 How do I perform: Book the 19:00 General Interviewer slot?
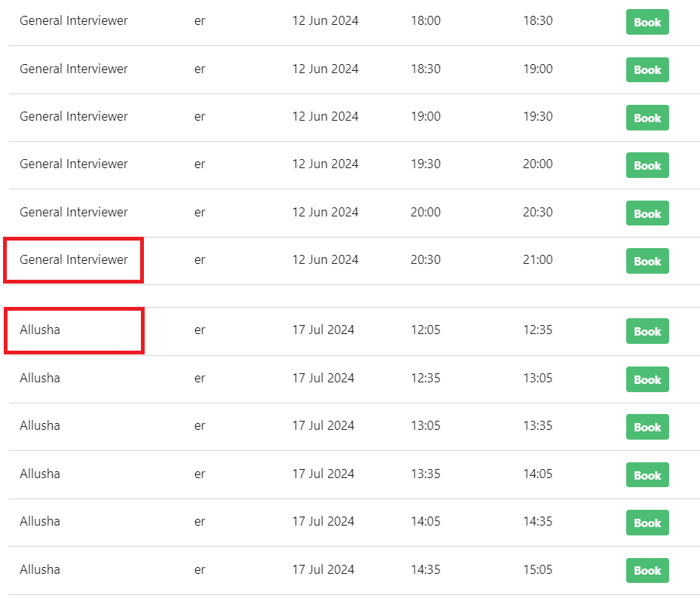click(x=647, y=118)
